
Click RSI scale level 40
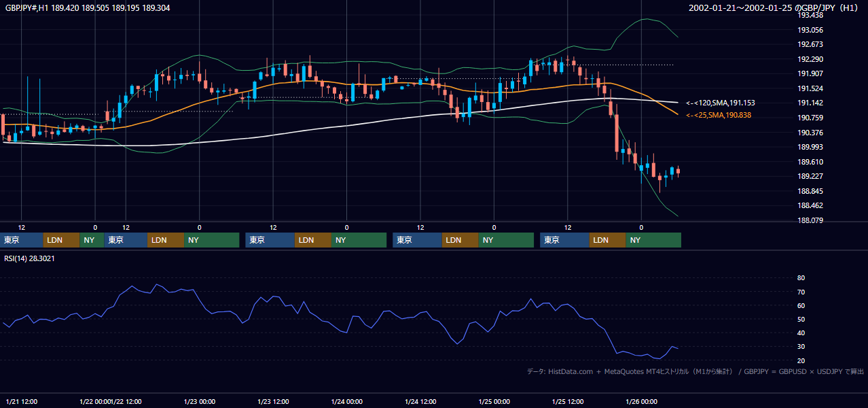point(801,333)
